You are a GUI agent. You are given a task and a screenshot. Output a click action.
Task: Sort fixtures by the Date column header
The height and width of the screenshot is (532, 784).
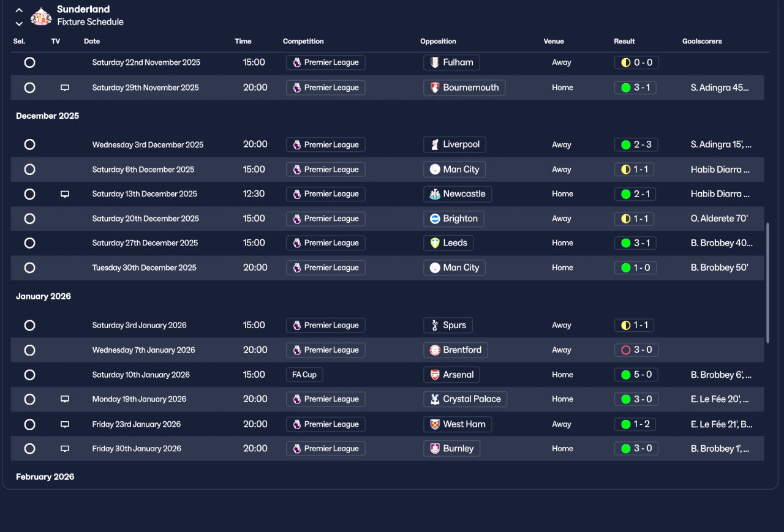point(92,42)
